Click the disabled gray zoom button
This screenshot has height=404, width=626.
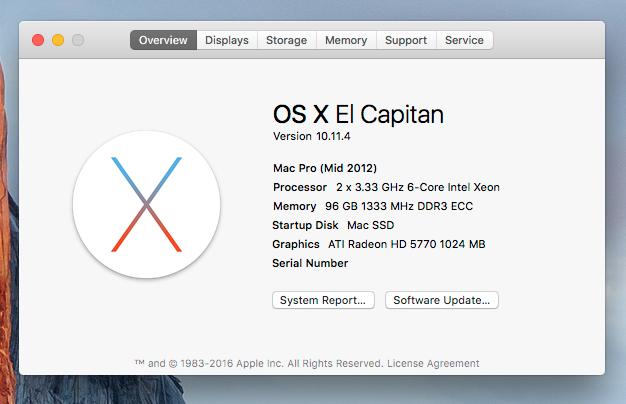78,40
